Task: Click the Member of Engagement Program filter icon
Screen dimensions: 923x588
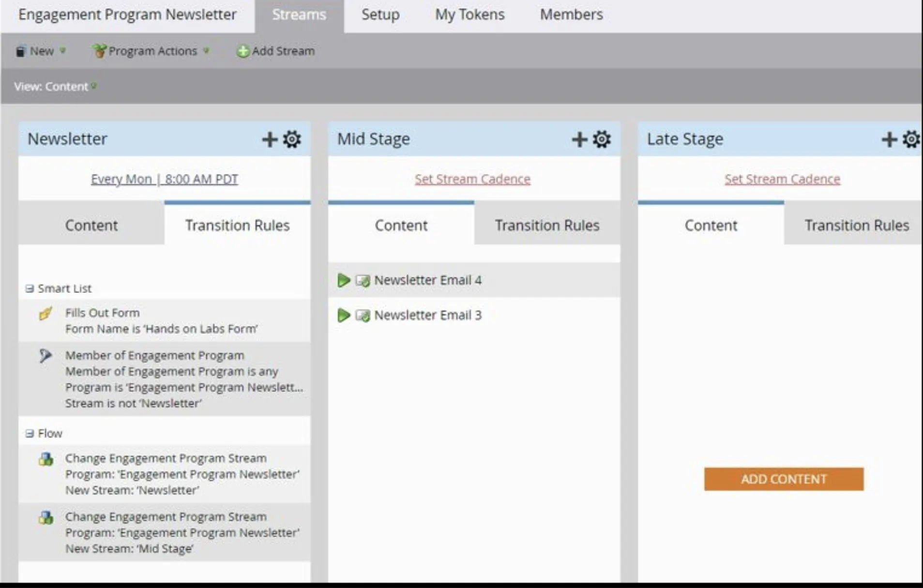Action: pos(45,356)
